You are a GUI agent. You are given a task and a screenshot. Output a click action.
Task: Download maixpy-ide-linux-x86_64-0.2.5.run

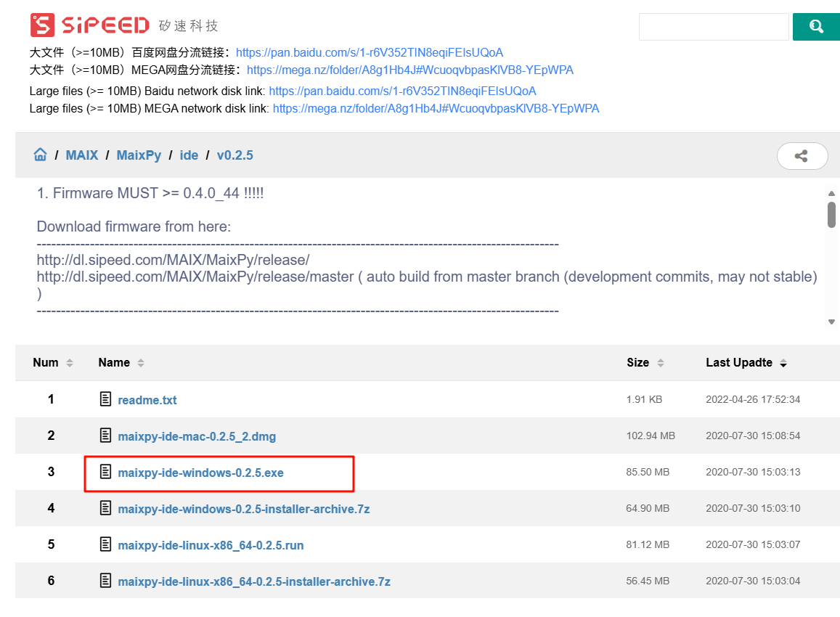point(211,545)
